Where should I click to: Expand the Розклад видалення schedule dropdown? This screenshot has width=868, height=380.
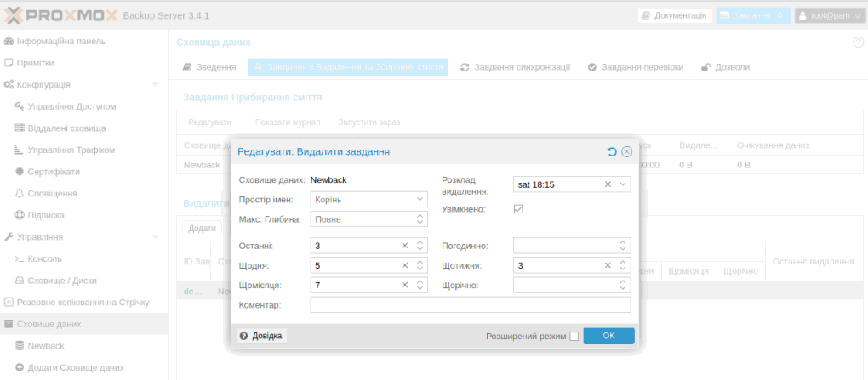(x=623, y=184)
